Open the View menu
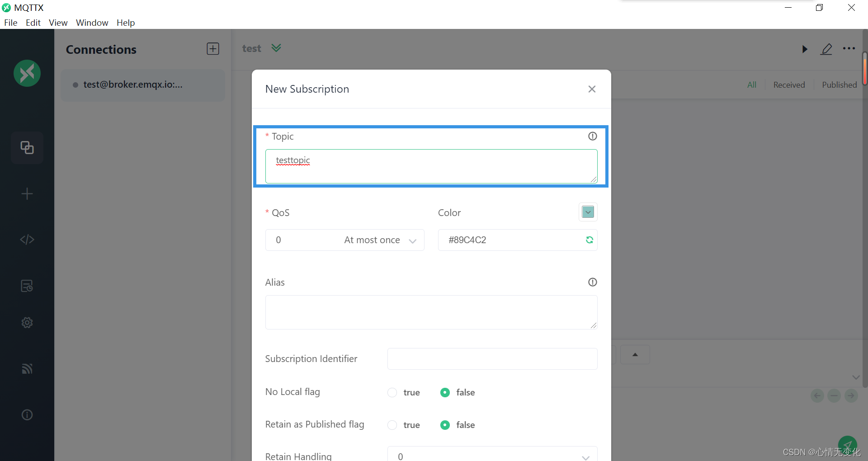Image resolution: width=868 pixels, height=461 pixels. 58,23
